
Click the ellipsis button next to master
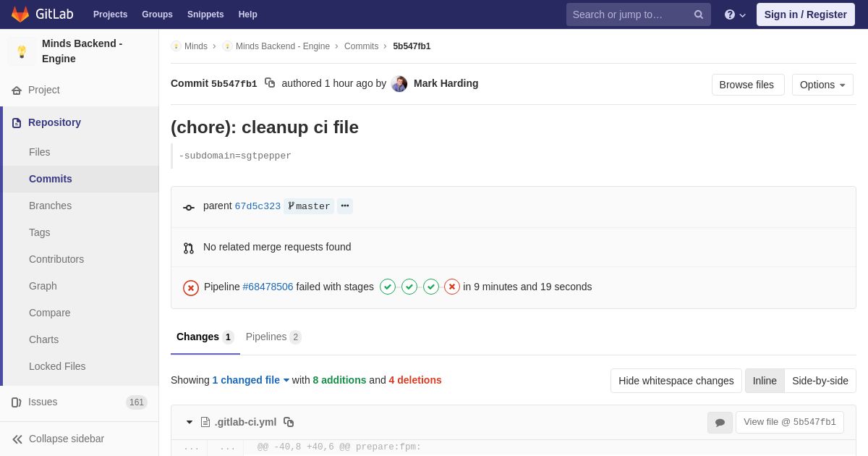pyautogui.click(x=345, y=206)
